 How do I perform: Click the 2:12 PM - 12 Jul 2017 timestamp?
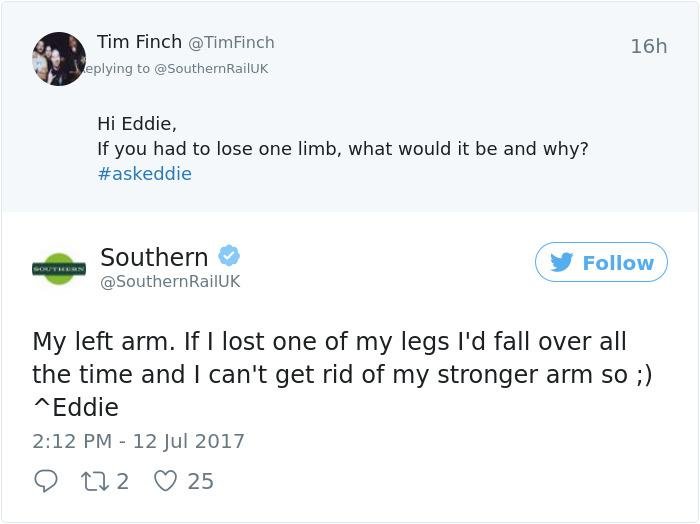138,440
